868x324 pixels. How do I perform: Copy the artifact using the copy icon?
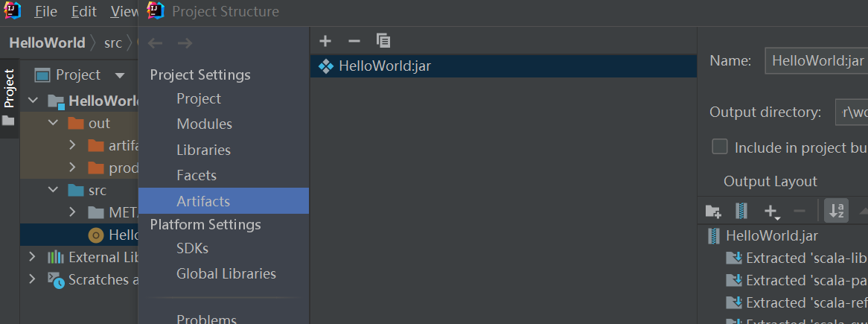click(383, 41)
